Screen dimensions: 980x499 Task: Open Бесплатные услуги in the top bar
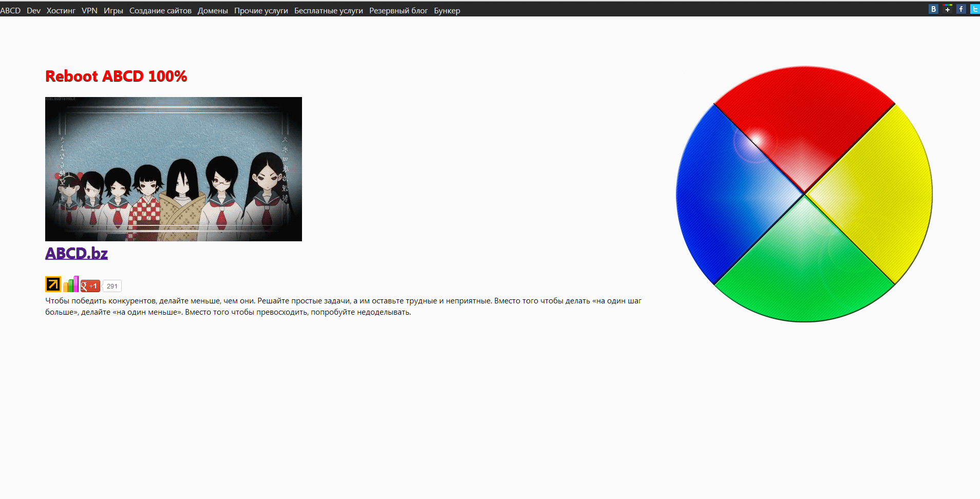328,11
